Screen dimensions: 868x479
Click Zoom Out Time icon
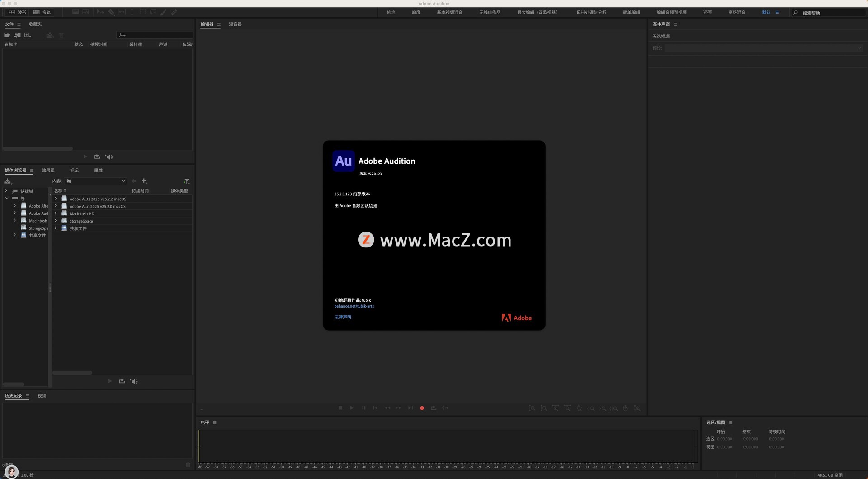point(567,408)
